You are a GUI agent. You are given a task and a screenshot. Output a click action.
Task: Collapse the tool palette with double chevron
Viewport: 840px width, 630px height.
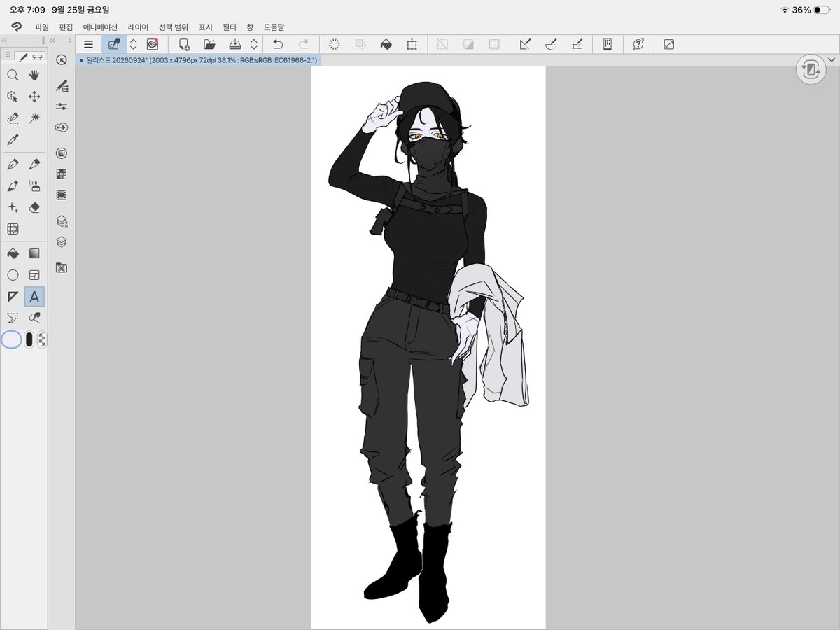pyautogui.click(x=6, y=41)
